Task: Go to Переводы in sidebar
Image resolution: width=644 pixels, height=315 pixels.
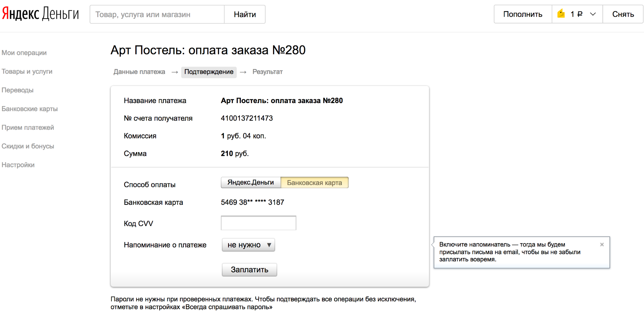Action: coord(17,90)
